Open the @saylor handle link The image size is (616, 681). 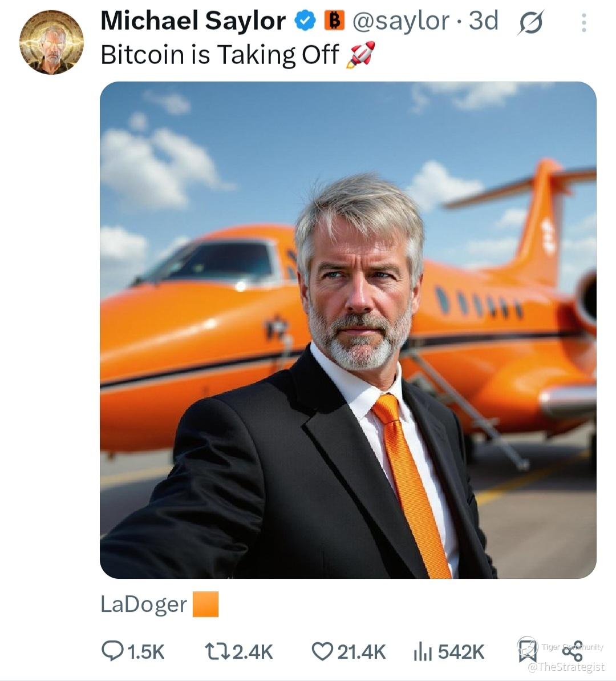401,21
